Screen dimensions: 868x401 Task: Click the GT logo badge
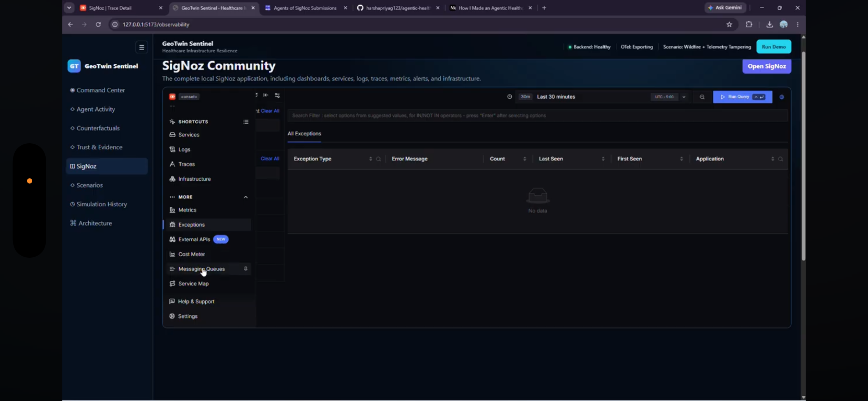(x=74, y=66)
